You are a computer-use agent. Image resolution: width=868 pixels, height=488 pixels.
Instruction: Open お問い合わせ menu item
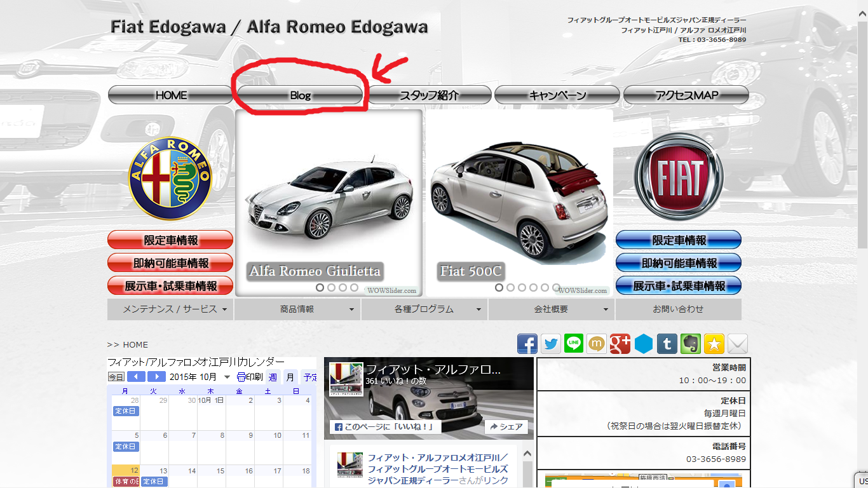click(x=678, y=309)
